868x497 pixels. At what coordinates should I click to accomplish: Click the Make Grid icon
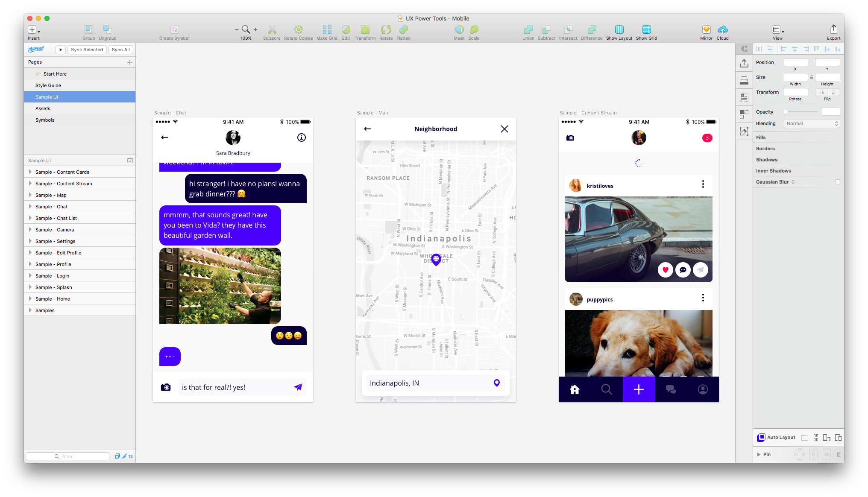[x=327, y=29]
